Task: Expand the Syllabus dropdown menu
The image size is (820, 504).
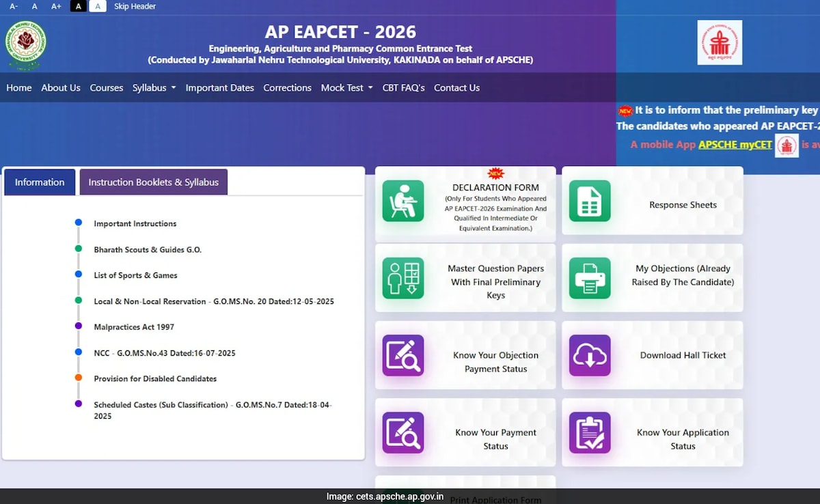Action: (154, 87)
